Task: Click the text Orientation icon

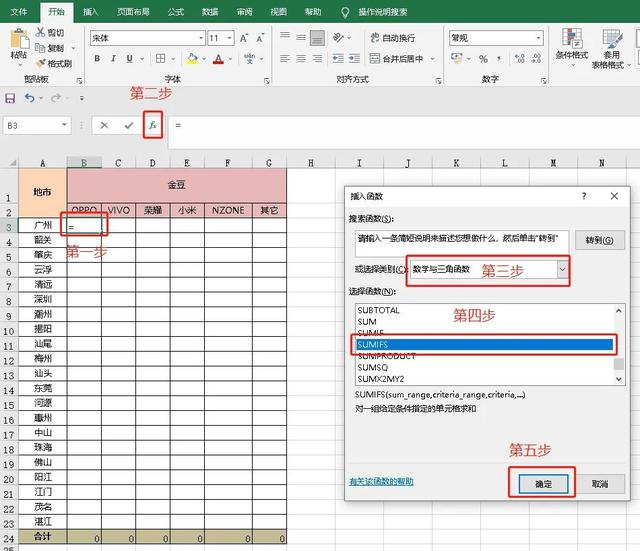Action: [338, 38]
